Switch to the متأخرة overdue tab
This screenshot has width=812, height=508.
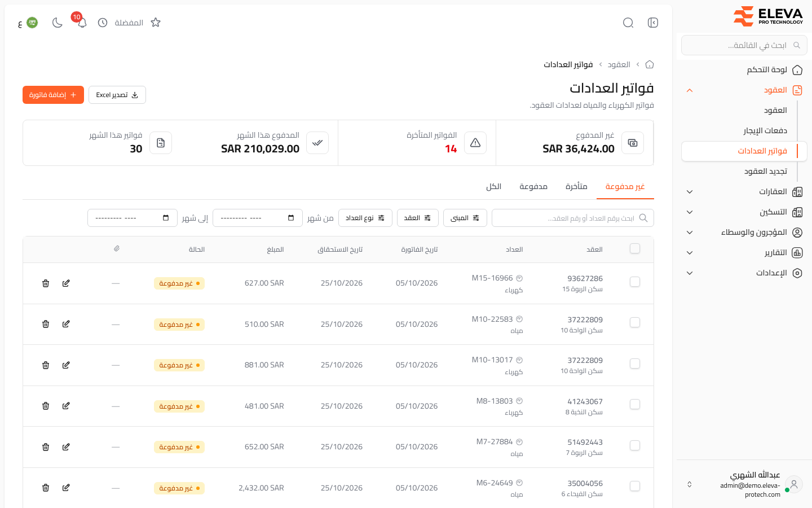click(576, 187)
